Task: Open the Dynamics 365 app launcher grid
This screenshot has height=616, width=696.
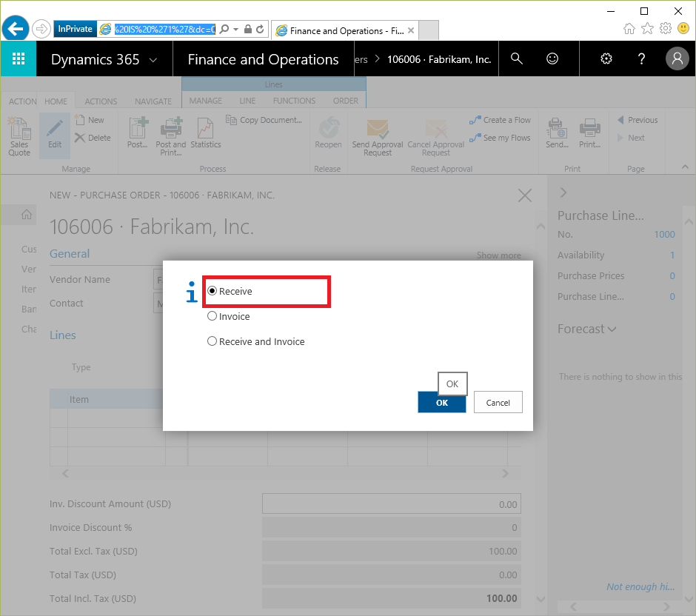Action: tap(19, 58)
